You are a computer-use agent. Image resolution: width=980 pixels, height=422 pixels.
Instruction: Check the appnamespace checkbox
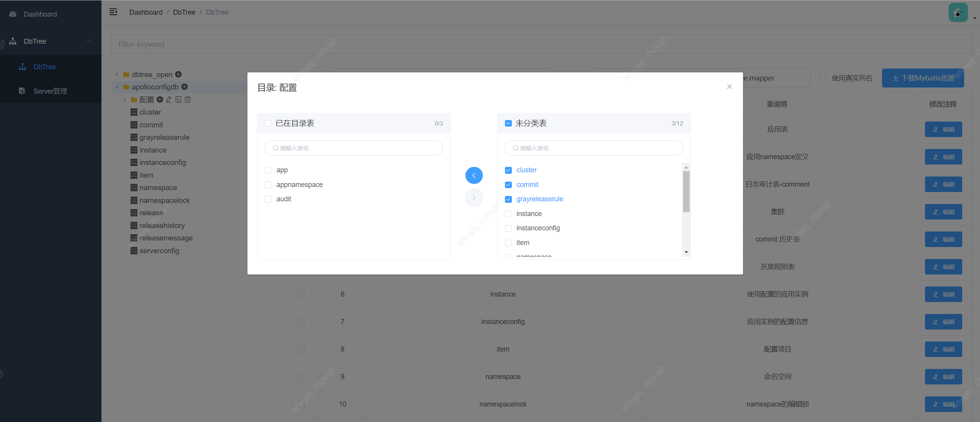[268, 185]
